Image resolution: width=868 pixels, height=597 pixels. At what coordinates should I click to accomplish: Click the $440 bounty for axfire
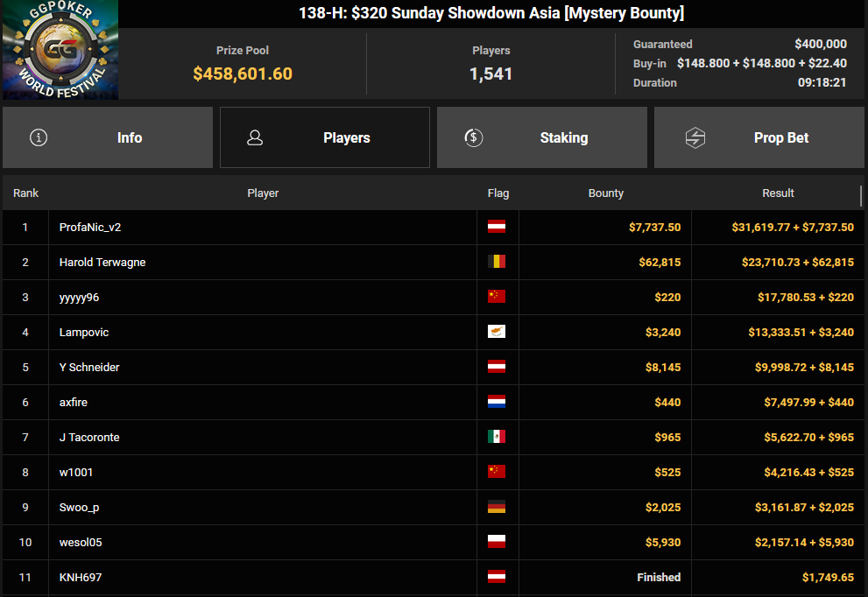click(667, 403)
